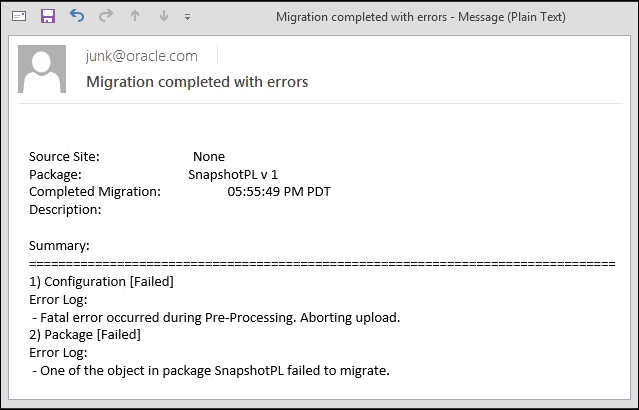Click the Pre-Processing fatal error log line
This screenshot has height=410, width=639.
click(x=215, y=317)
